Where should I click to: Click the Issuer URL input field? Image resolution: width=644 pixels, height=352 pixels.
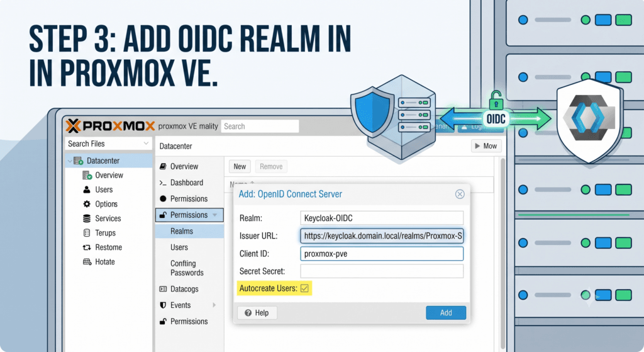pos(382,236)
